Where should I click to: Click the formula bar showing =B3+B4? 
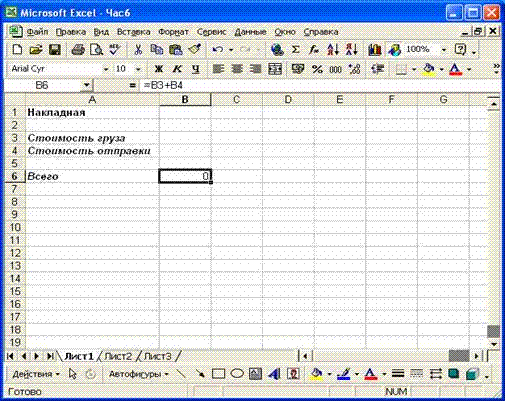point(320,85)
